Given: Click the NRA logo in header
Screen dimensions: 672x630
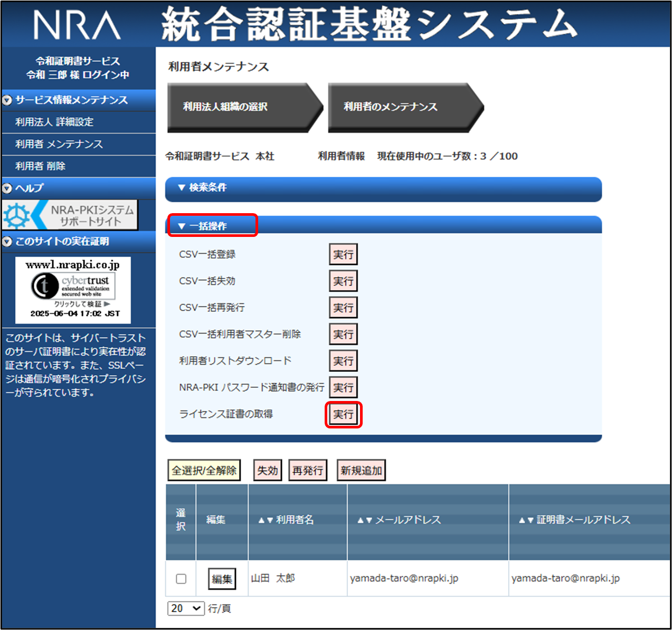Looking at the screenshot, I should coord(77,25).
